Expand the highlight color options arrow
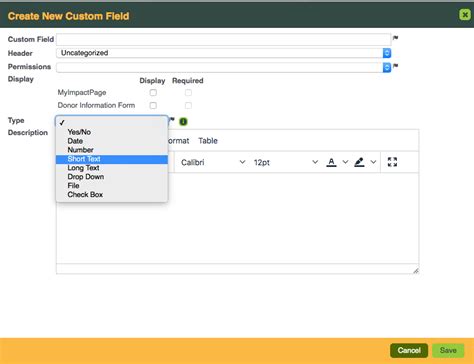This screenshot has height=364, width=474. click(373, 162)
